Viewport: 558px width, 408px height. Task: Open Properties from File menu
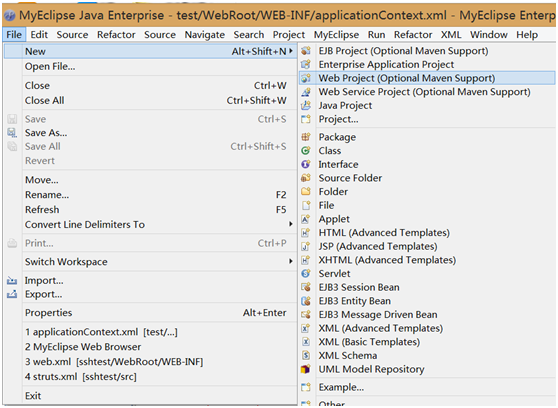coord(151,313)
